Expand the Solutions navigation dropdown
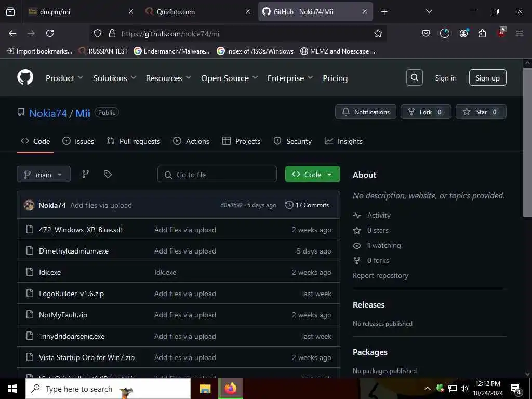Viewport: 532px width, 399px height. pos(115,78)
